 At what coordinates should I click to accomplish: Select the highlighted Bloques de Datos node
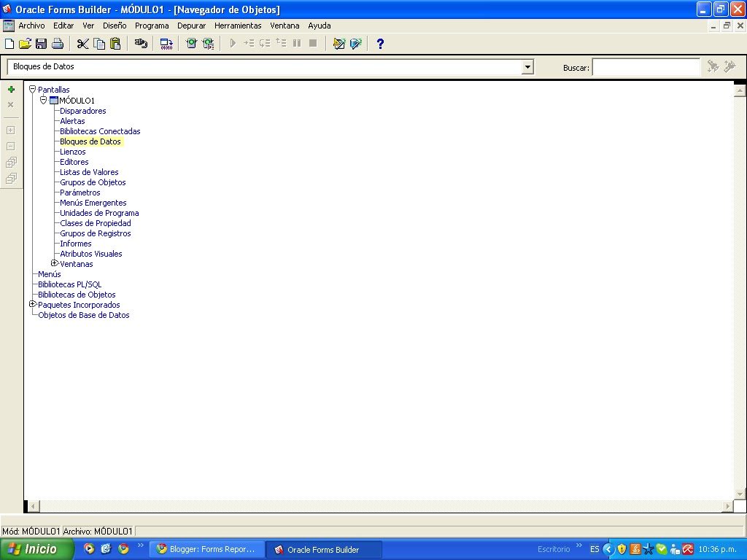(90, 141)
